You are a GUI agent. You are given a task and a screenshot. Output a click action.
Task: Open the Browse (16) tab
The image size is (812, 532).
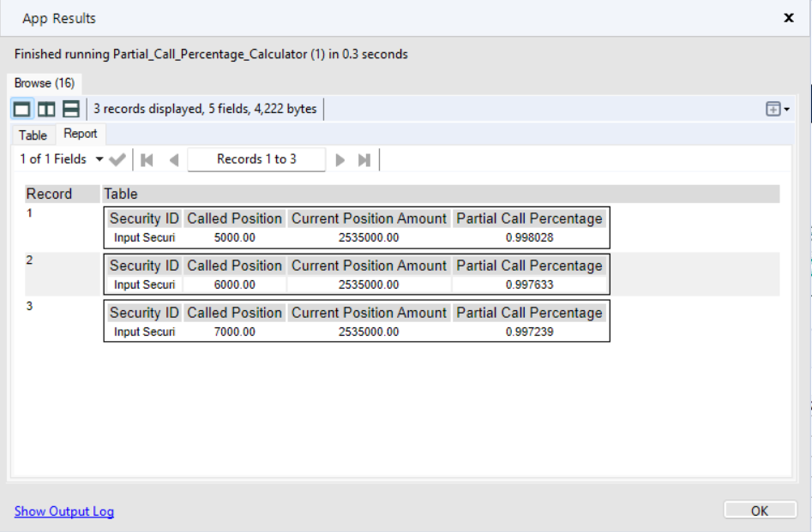coord(45,83)
